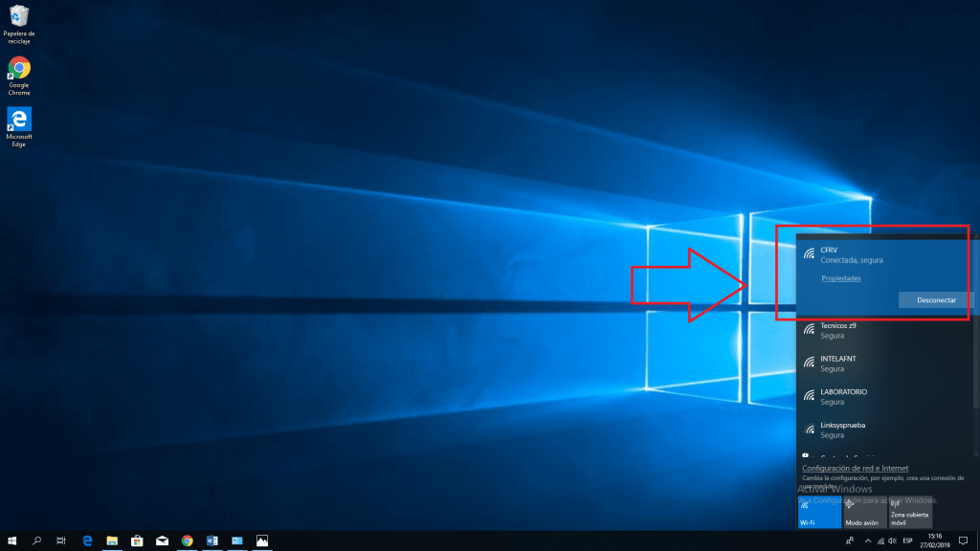Image resolution: width=980 pixels, height=551 pixels.
Task: Turn on Zona cubierta móvil tile
Action: tap(909, 512)
